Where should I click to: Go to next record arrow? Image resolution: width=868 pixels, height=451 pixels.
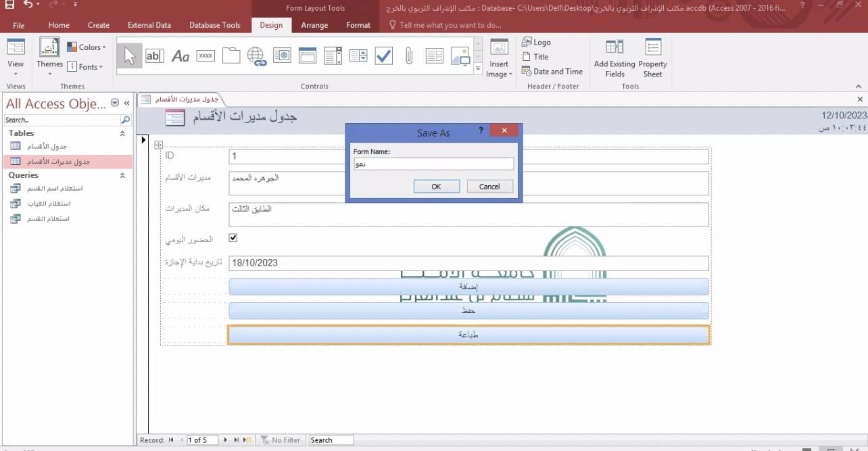click(225, 440)
